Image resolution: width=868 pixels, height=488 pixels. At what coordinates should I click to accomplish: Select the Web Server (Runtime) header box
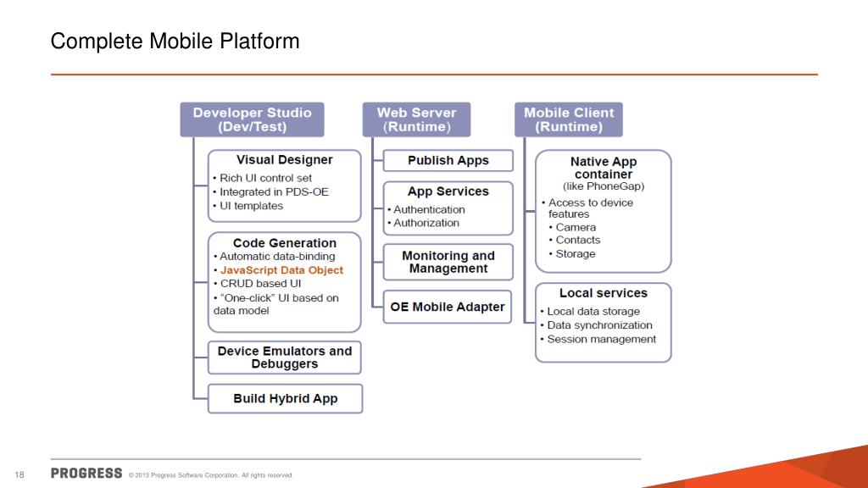point(416,119)
